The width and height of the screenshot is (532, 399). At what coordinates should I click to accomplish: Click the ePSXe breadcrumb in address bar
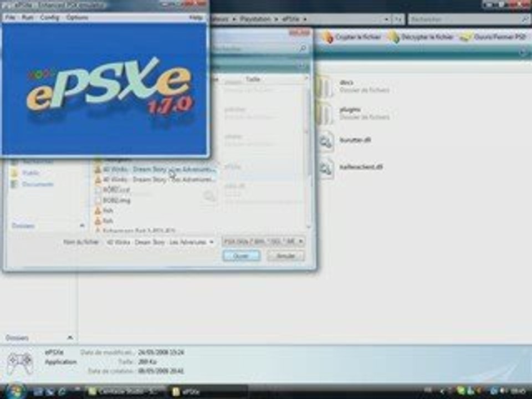tap(291, 19)
